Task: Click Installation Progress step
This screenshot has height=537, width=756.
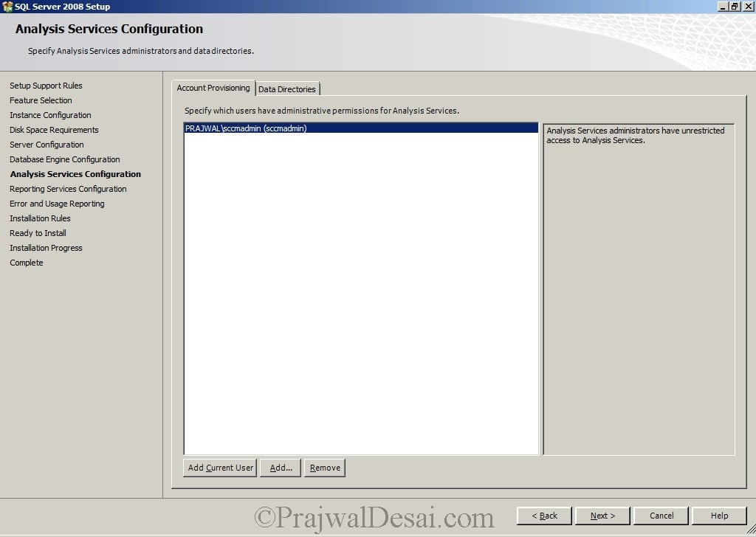Action: [x=46, y=248]
